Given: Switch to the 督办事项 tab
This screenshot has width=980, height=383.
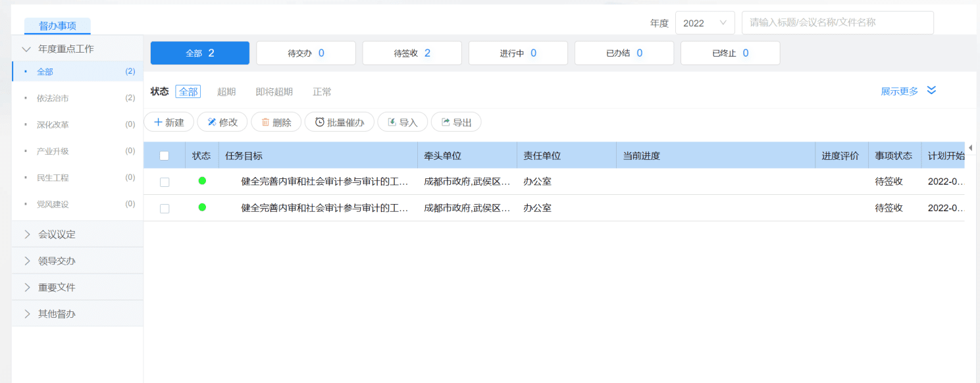Looking at the screenshot, I should [57, 26].
